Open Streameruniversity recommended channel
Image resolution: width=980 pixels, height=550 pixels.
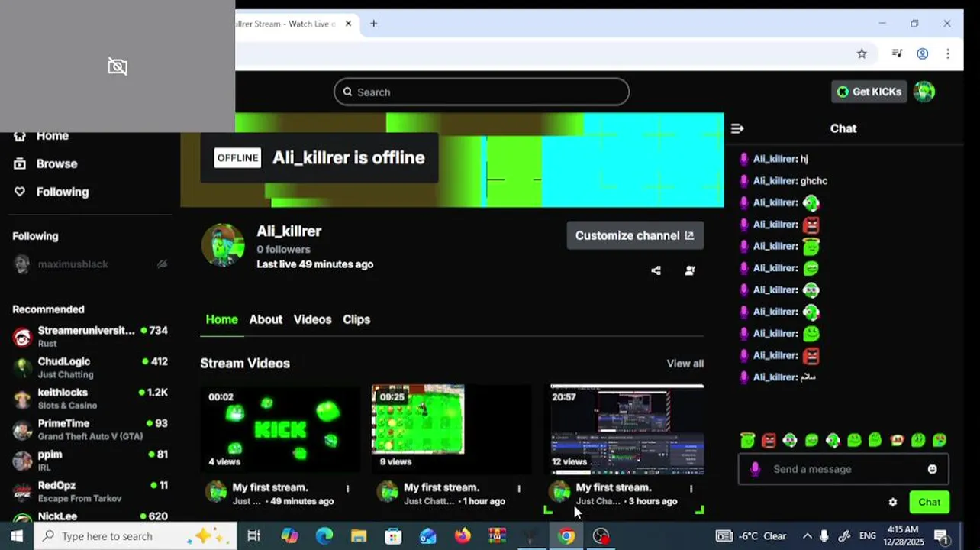90,336
